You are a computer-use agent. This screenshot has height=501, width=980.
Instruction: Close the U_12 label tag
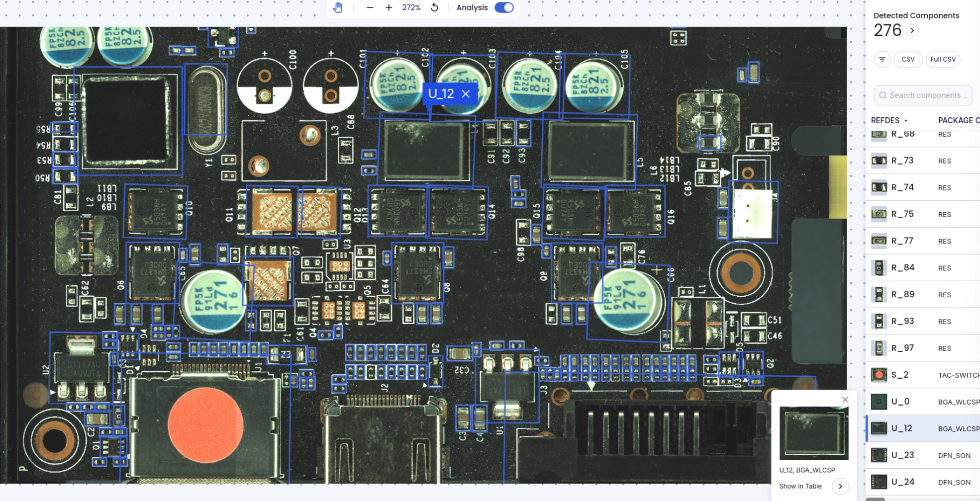pos(466,94)
